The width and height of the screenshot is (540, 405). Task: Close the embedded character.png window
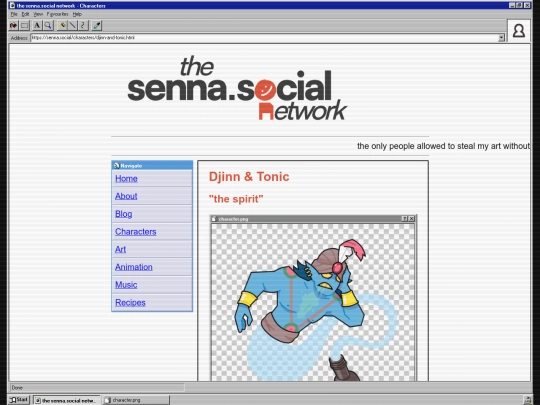411,219
